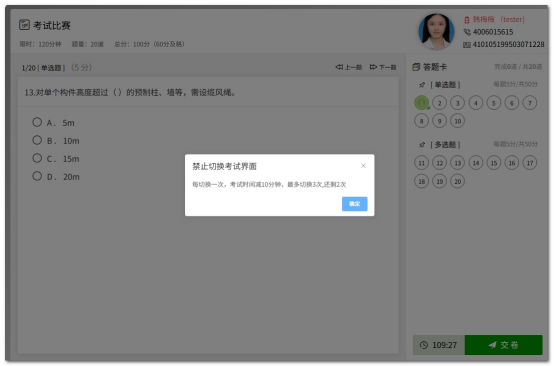Click the 多选题 section heading
The image size is (554, 366).
445,145
